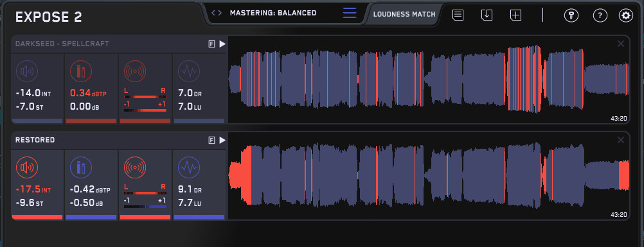Screen dimensions: 644x247
Task: Click Restored track dynamic range waveform icon
Action: (x=189, y=167)
